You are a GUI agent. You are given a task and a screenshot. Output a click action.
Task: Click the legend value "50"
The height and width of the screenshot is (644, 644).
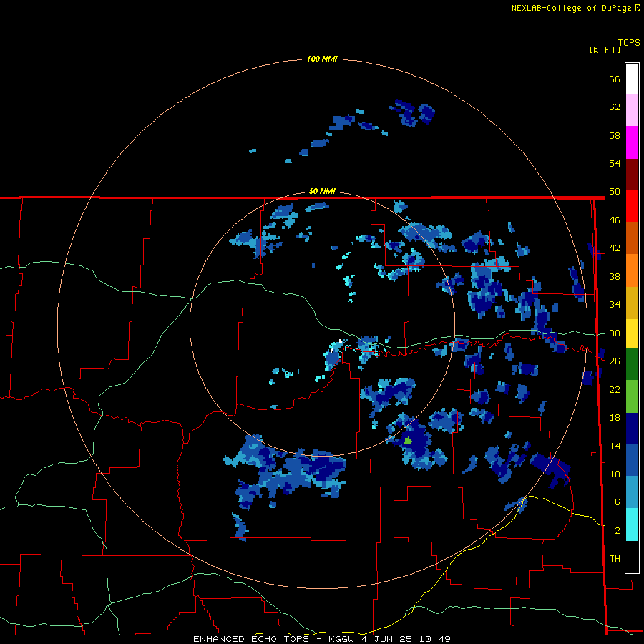(x=615, y=192)
